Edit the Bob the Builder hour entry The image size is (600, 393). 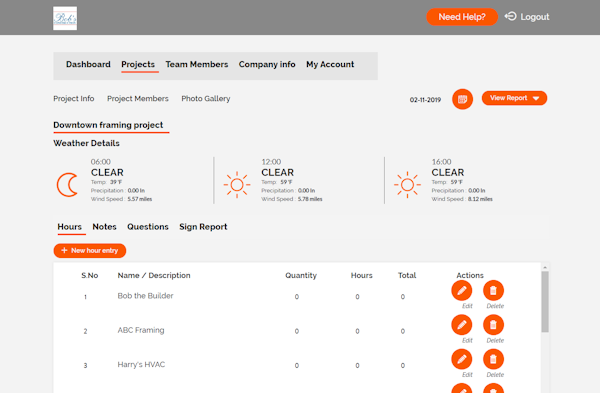461,290
